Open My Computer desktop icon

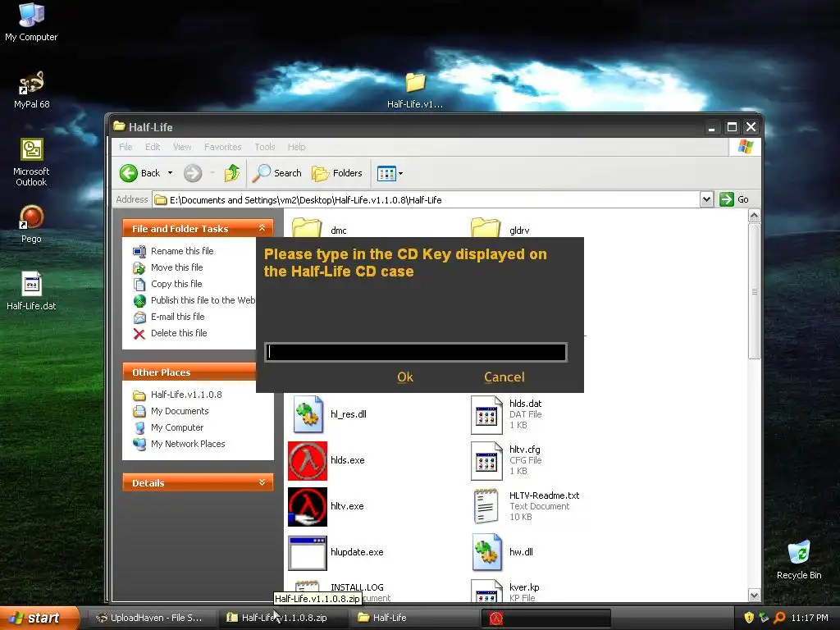tap(31, 21)
